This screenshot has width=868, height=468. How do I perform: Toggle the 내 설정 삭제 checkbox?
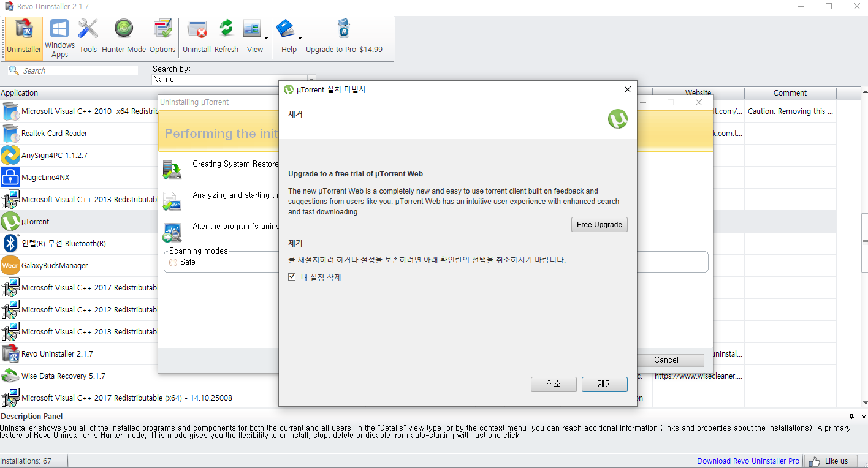click(x=292, y=277)
